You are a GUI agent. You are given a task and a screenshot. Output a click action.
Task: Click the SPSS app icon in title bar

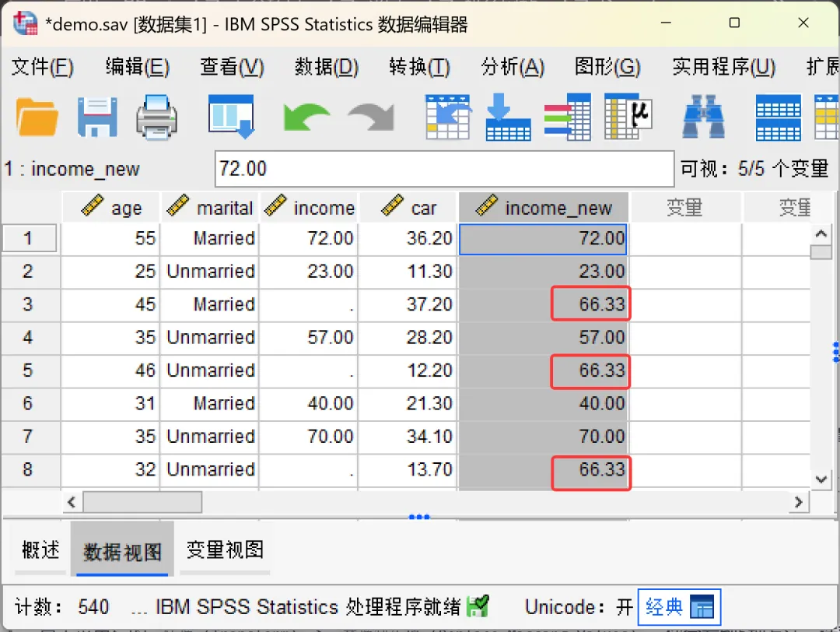pyautogui.click(x=25, y=23)
